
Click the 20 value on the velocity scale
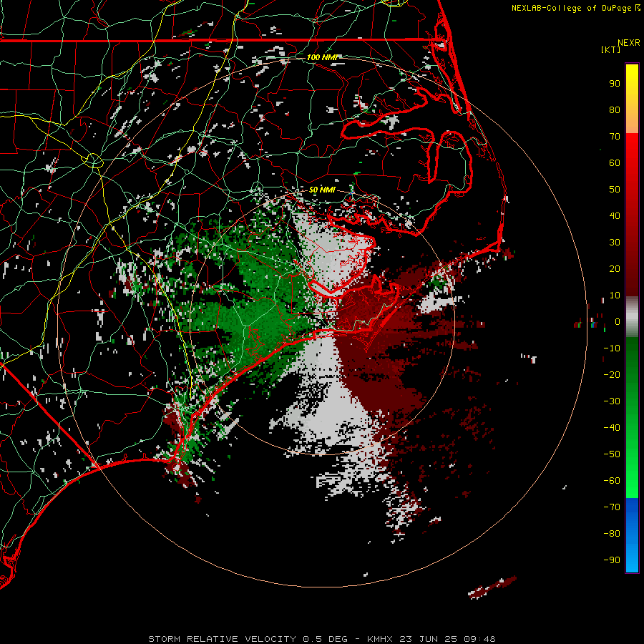(615, 269)
